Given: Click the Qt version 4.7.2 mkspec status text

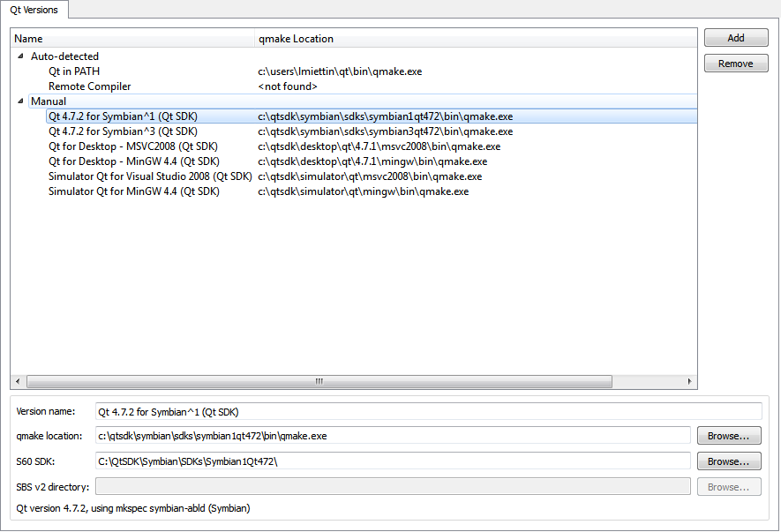Looking at the screenshot, I should (133, 508).
